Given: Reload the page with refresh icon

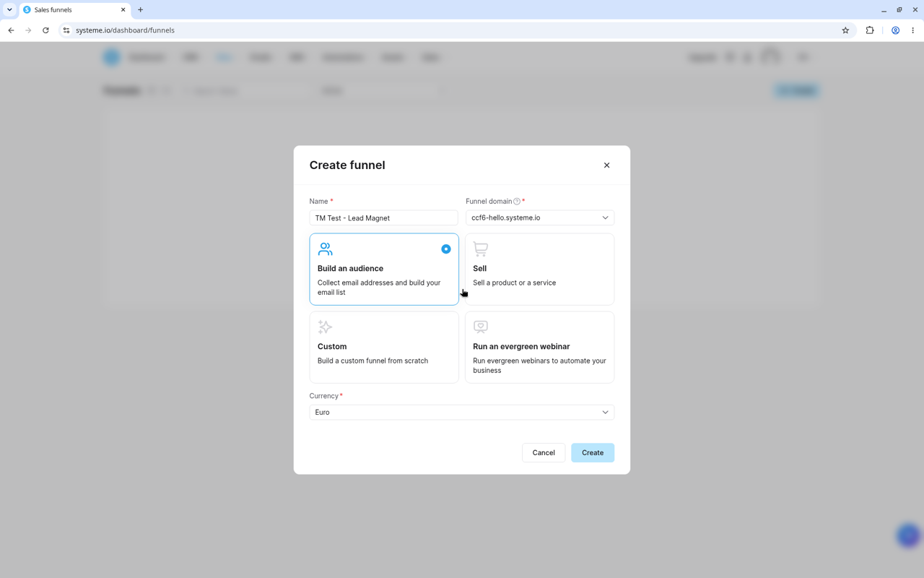Looking at the screenshot, I should 45,30.
